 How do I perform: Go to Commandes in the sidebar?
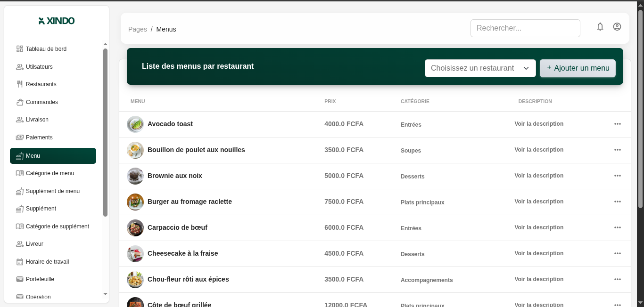pyautogui.click(x=42, y=102)
